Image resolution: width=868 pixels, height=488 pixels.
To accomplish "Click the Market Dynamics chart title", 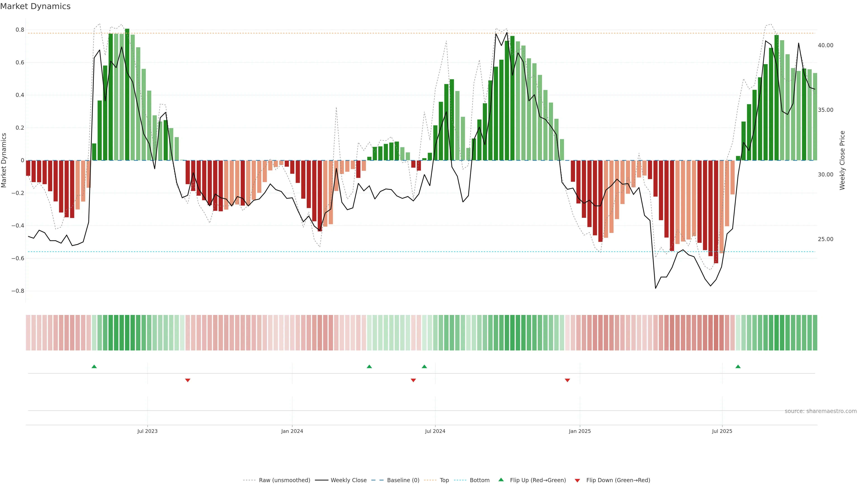I will click(x=35, y=6).
